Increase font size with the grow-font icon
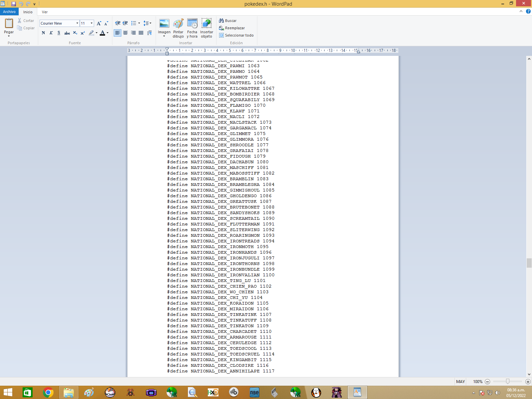The width and height of the screenshot is (532, 399). point(99,23)
